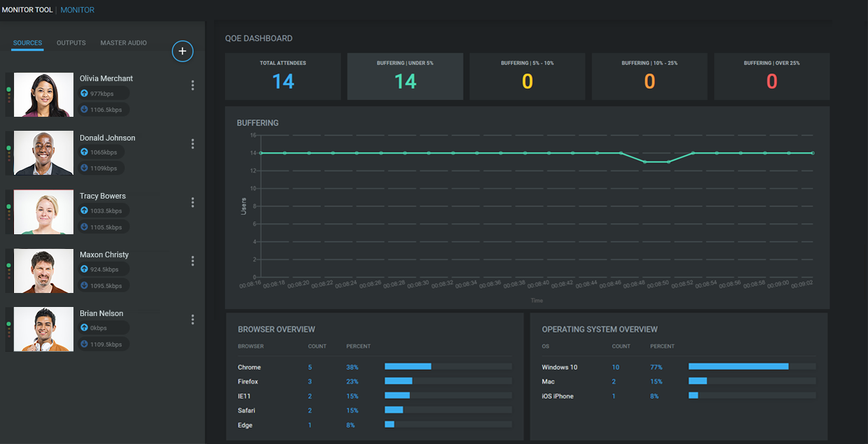Select the Buffering Over 25% card
This screenshot has height=444, width=868.
pyautogui.click(x=771, y=76)
